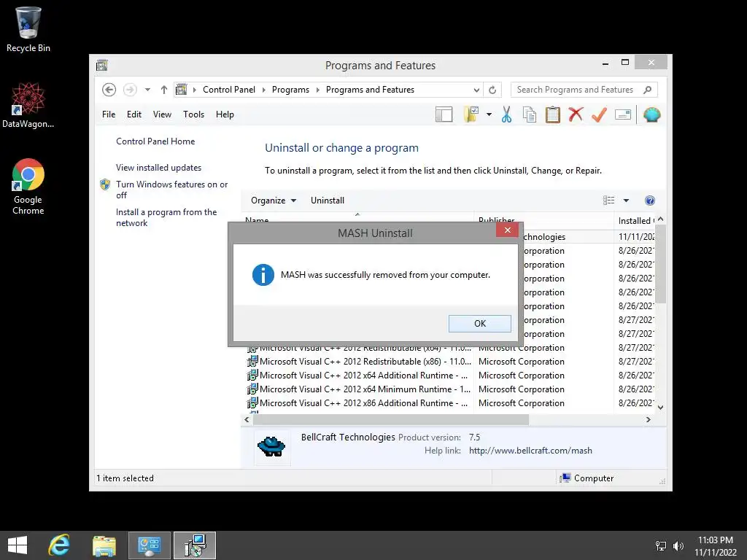Toggle the preview pane layout icon

[x=444, y=114]
